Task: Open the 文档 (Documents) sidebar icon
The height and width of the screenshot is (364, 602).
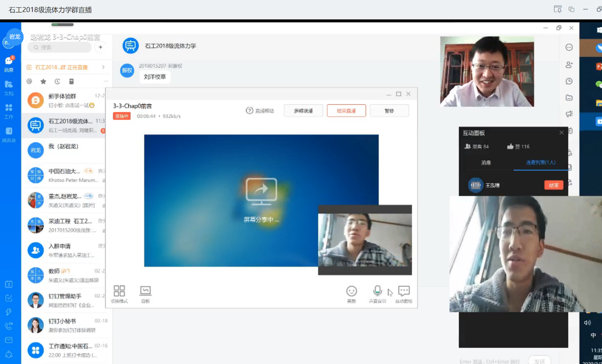Action: 8,86
